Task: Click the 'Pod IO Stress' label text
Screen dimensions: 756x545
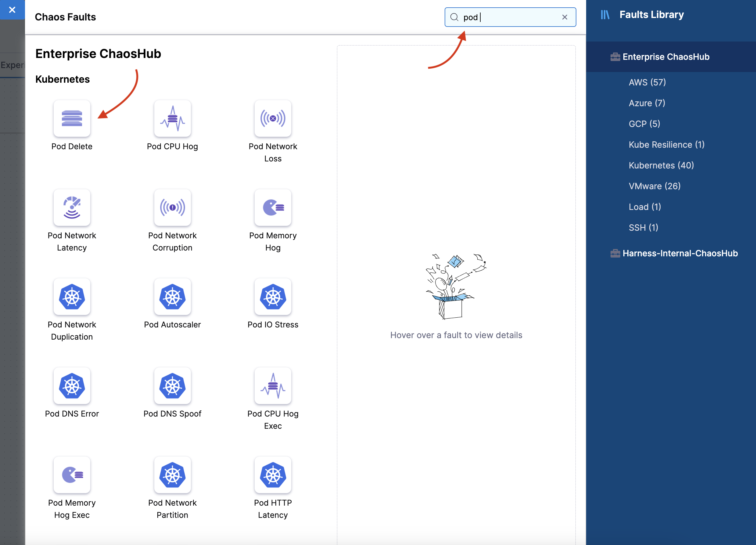Action: (x=273, y=325)
